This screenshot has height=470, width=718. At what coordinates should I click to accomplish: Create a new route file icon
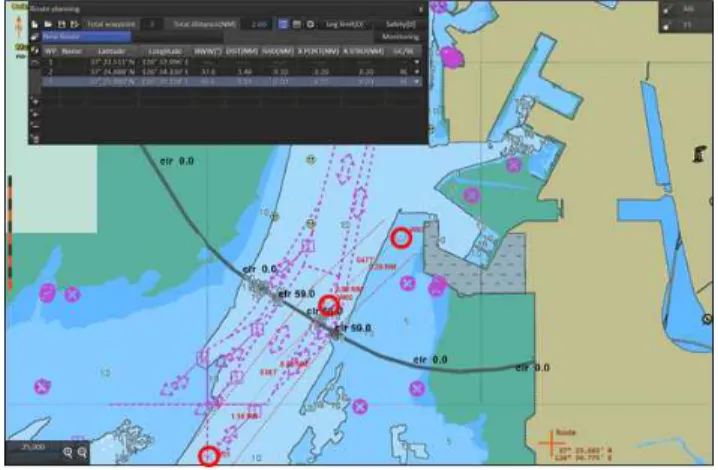point(35,24)
